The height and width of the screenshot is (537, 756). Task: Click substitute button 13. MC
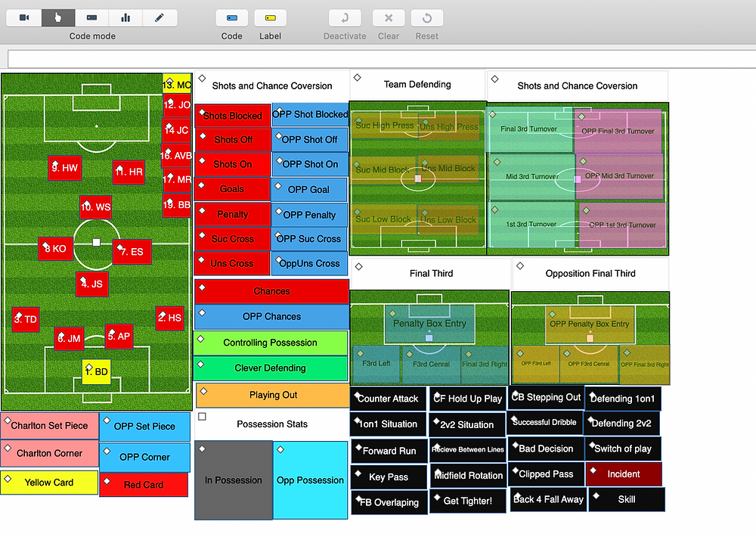pos(177,84)
